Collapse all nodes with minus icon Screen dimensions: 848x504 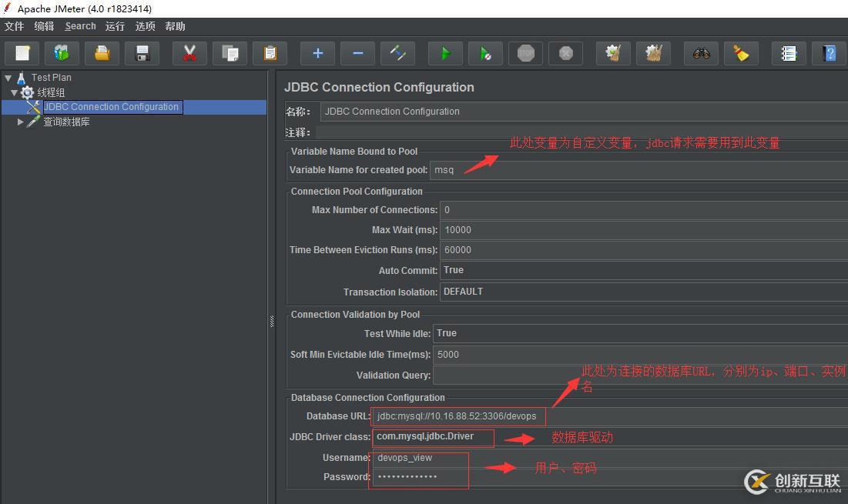click(x=357, y=54)
